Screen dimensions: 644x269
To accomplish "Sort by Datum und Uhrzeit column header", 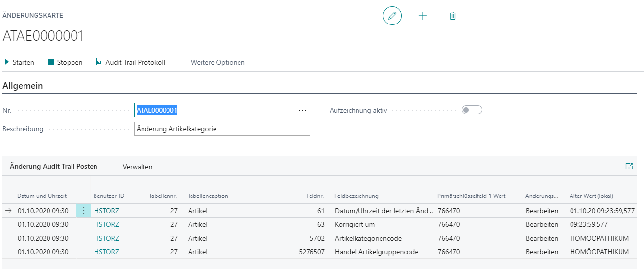I will (42, 196).
